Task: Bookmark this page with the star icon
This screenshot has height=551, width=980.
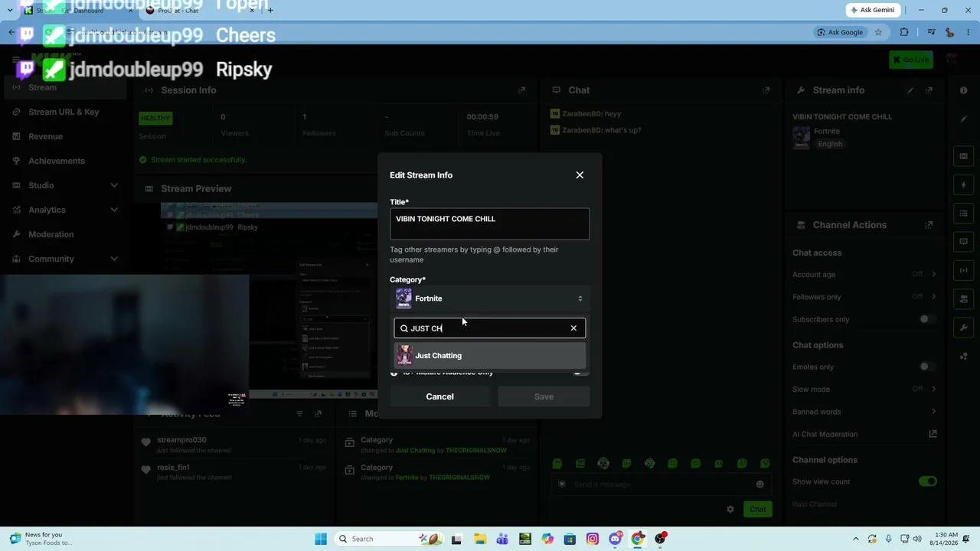Action: tap(878, 32)
